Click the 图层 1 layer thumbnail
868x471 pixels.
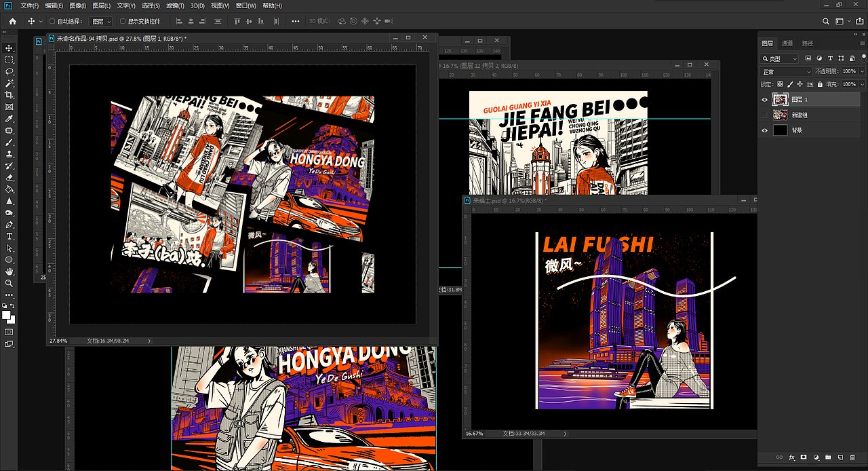[781, 99]
